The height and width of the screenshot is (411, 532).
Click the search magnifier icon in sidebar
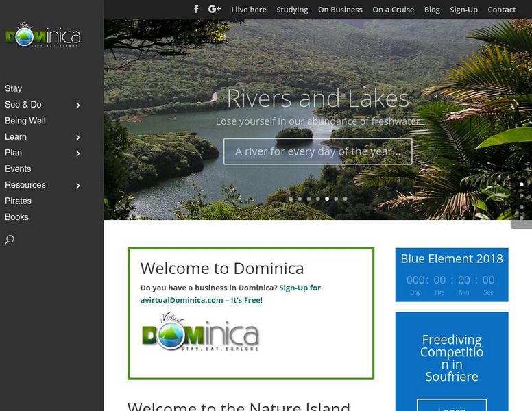10,240
